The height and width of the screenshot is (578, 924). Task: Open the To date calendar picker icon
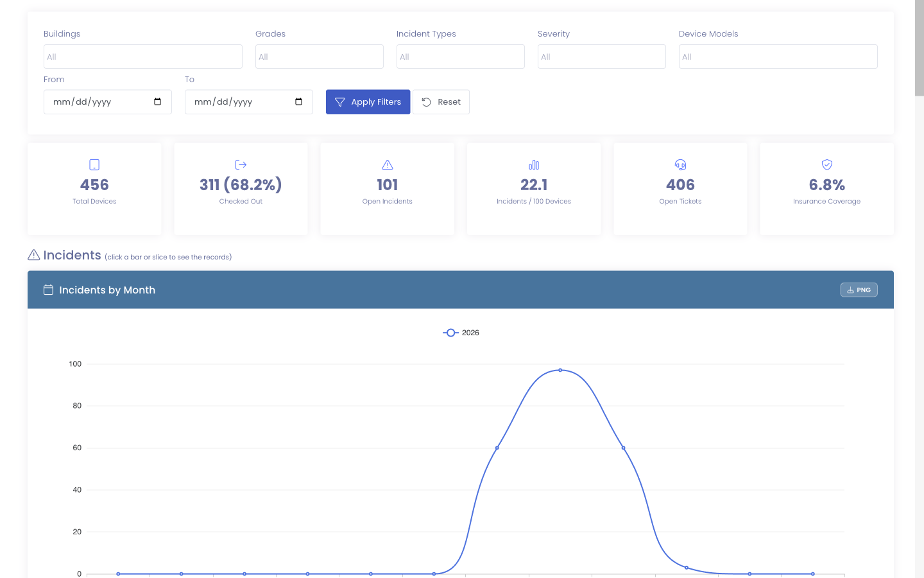[299, 101]
